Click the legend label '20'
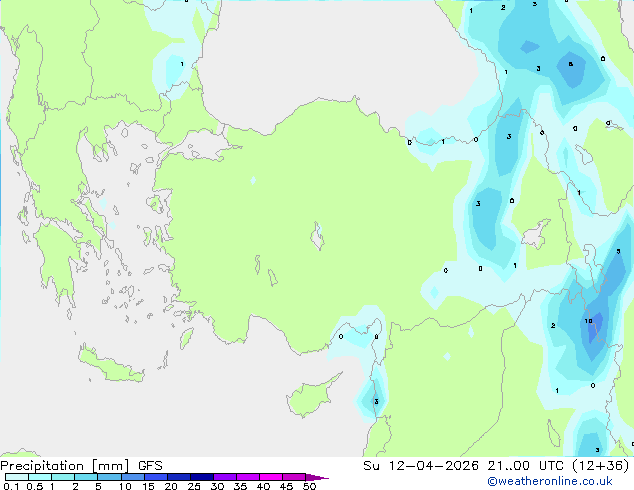 click(x=171, y=486)
